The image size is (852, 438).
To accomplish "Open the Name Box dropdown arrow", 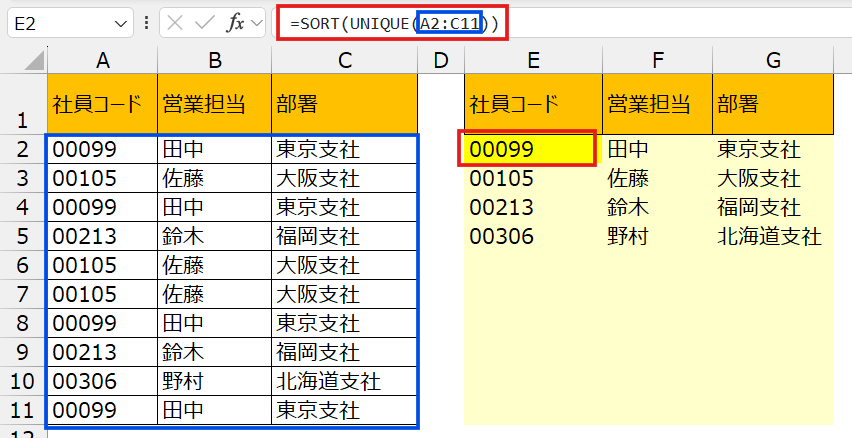I will 122,22.
